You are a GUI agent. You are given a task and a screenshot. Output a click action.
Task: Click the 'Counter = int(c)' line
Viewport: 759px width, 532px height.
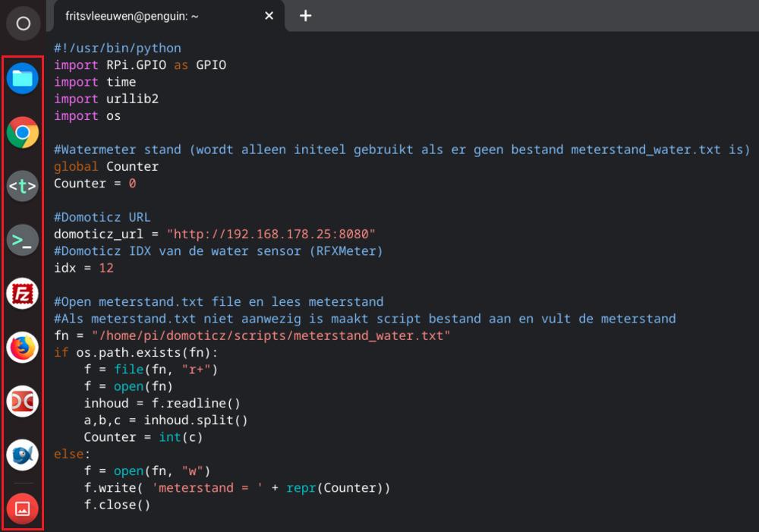[x=143, y=438]
